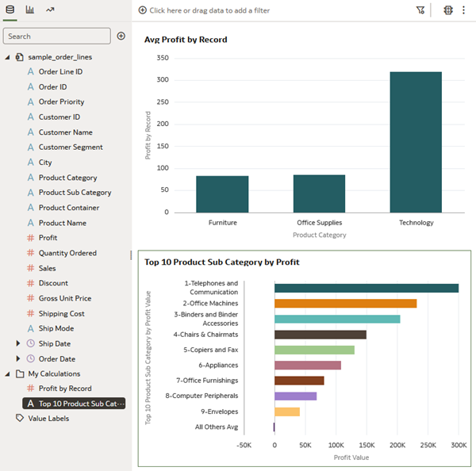Select the Sales measure
The width and height of the screenshot is (476, 471).
point(47,268)
